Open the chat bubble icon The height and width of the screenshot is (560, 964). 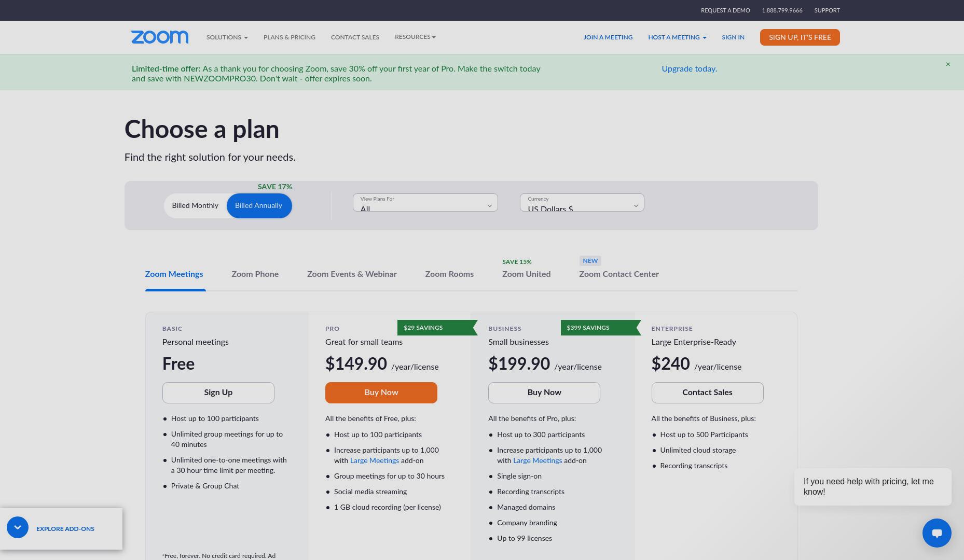pyautogui.click(x=937, y=533)
